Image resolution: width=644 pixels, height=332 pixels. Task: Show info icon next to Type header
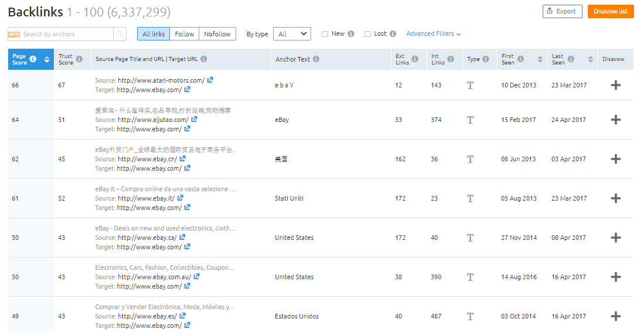(x=486, y=59)
